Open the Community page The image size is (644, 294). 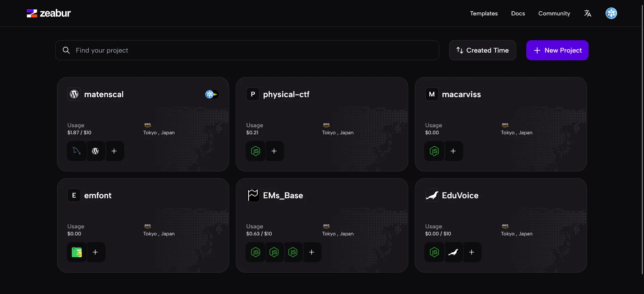click(x=554, y=13)
